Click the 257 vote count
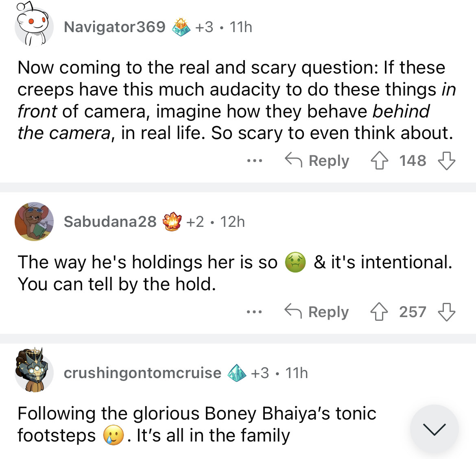476x459 pixels. (x=413, y=312)
